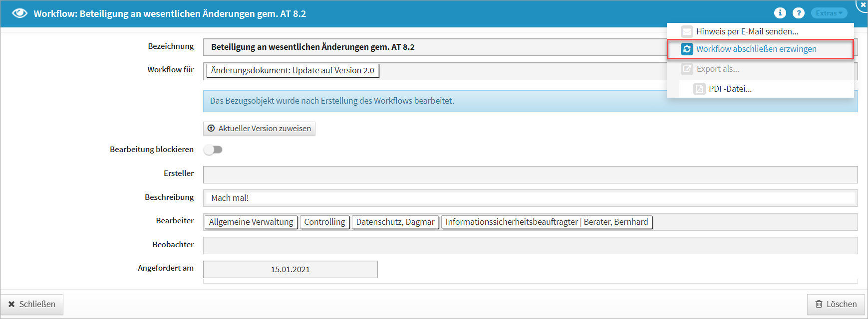Click the envelope icon beside Hinweis per E-Mail
The width and height of the screenshot is (868, 319).
coord(687,31)
